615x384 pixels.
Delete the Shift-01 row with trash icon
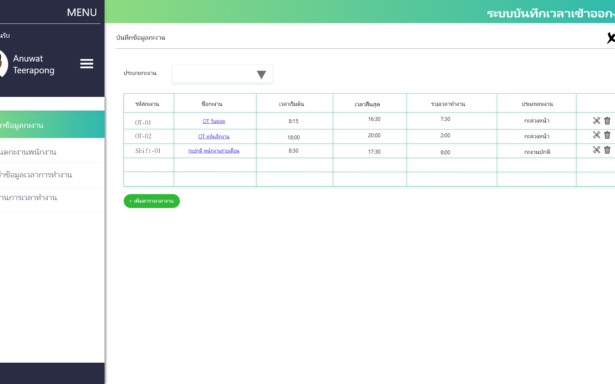coord(607,150)
